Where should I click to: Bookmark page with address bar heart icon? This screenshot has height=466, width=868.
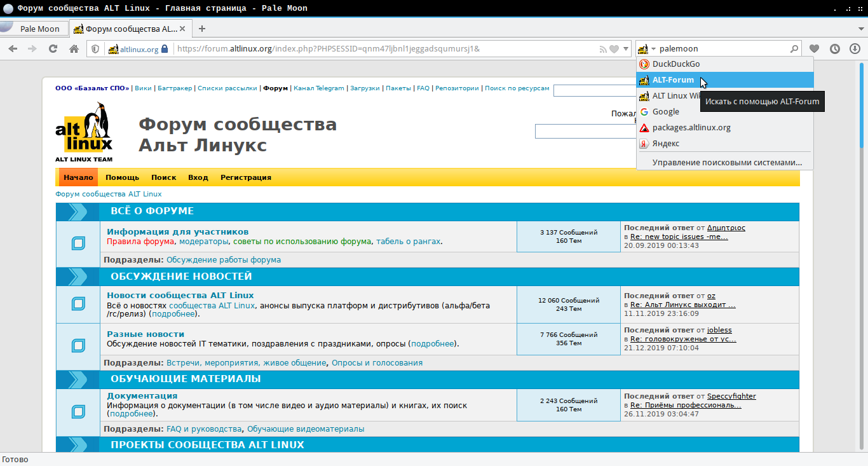(x=614, y=49)
